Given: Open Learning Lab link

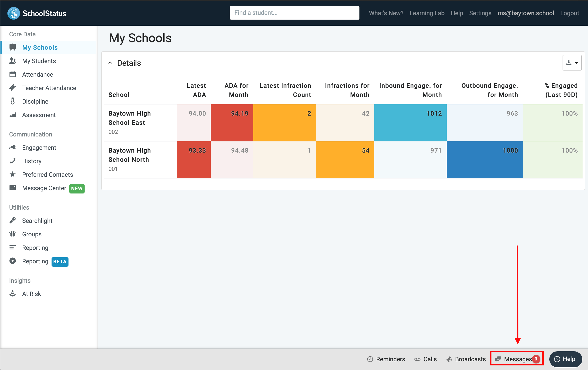Looking at the screenshot, I should point(427,13).
